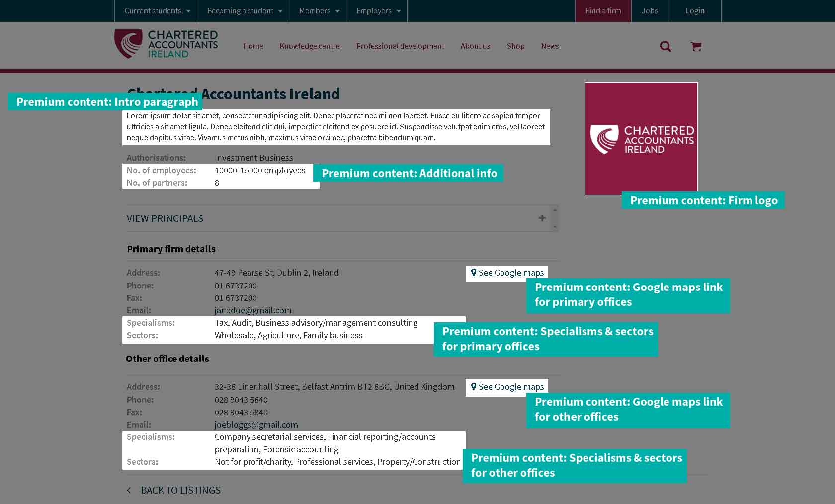Open the Members dropdown menu
This screenshot has height=504, width=835.
pyautogui.click(x=319, y=11)
